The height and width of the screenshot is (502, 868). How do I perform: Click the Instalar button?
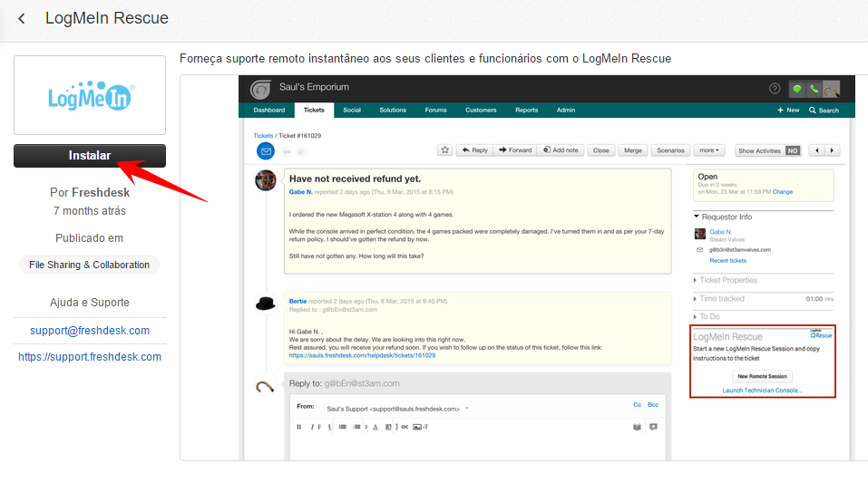coord(90,156)
